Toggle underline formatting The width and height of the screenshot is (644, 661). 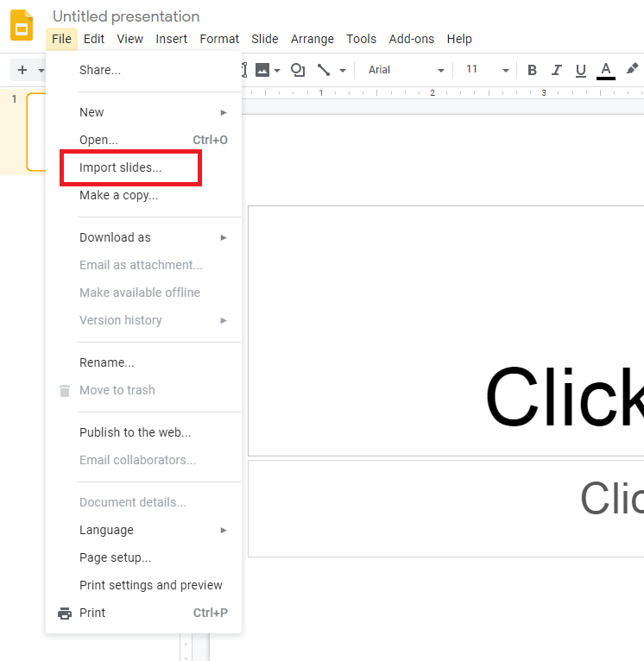(580, 70)
